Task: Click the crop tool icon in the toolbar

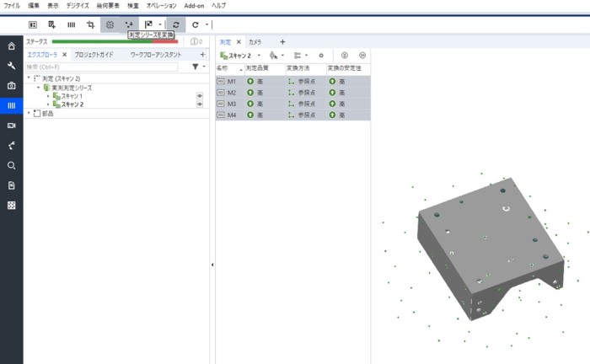Action: coord(90,24)
